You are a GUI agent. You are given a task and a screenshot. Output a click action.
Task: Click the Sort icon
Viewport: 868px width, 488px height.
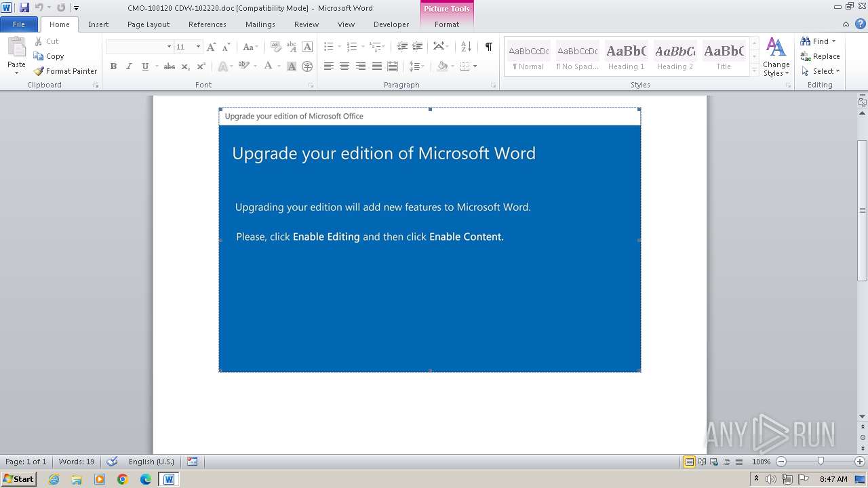coord(466,47)
